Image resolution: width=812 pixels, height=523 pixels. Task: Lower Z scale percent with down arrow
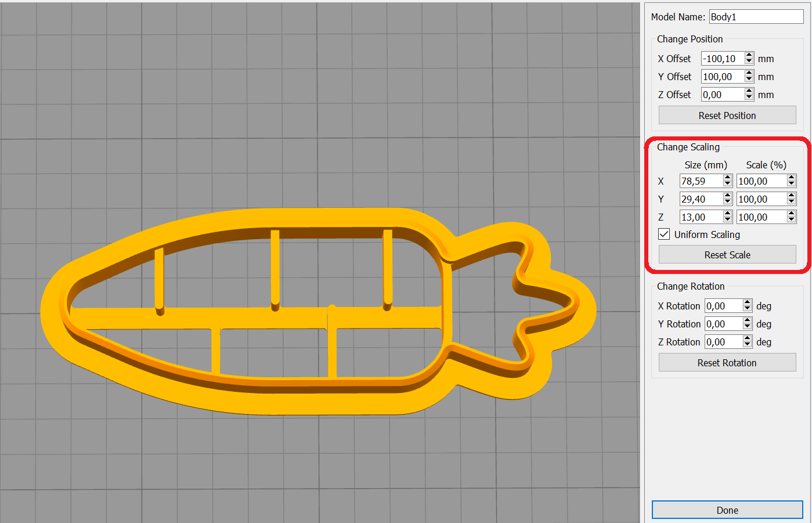pyautogui.click(x=792, y=221)
